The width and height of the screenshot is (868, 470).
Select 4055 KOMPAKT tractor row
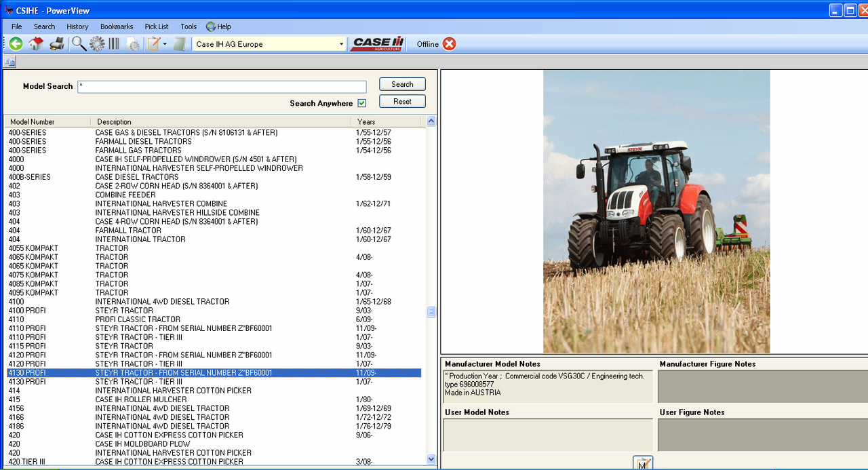213,248
